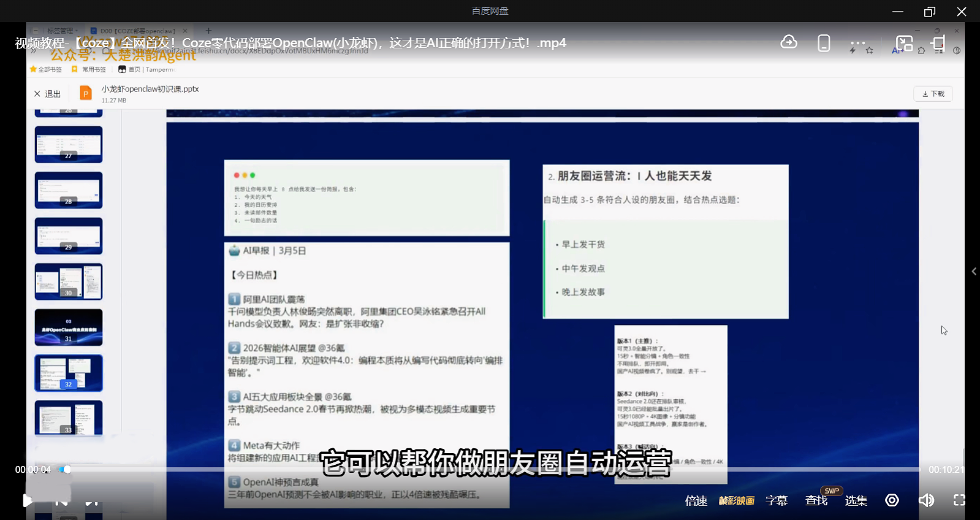
Task: Mute the video with speaker icon
Action: 925,500
